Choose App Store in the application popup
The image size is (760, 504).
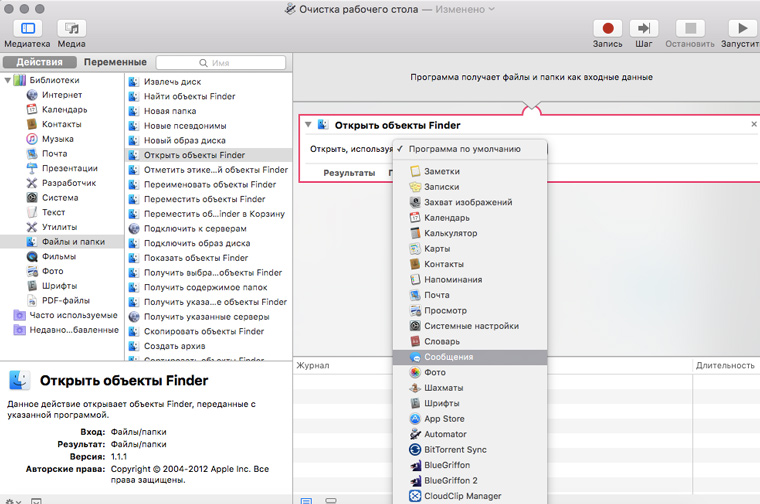coord(470,419)
